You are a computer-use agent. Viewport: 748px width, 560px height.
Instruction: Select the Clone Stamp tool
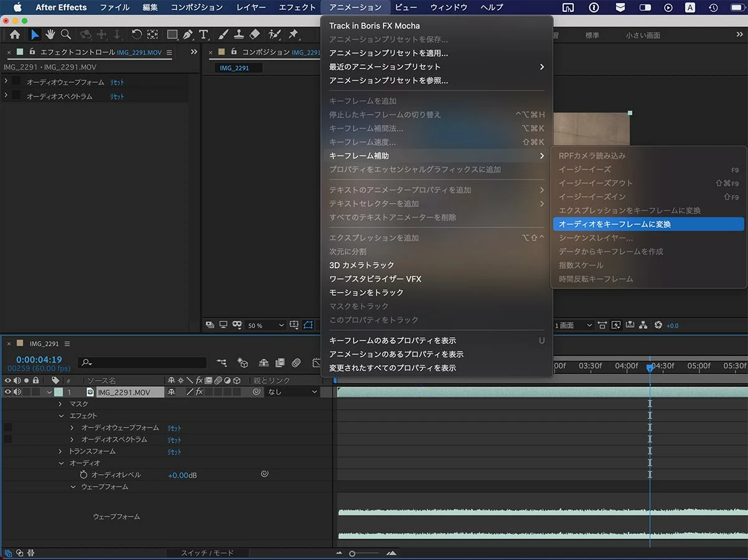click(239, 35)
